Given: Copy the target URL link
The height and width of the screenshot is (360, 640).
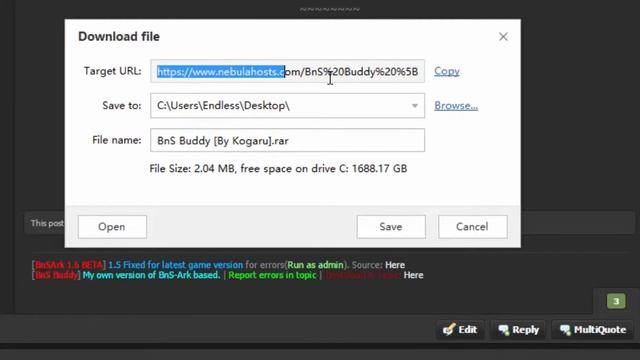Looking at the screenshot, I should click(447, 71).
